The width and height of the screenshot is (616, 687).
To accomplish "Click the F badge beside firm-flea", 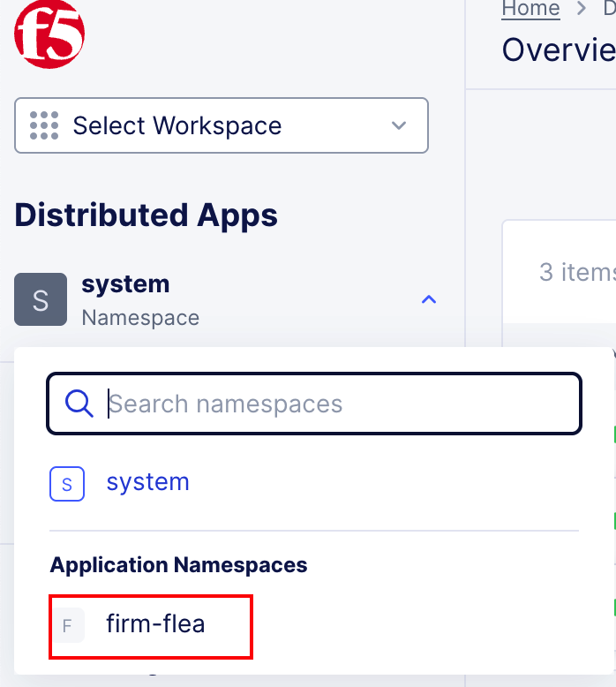I will (67, 625).
